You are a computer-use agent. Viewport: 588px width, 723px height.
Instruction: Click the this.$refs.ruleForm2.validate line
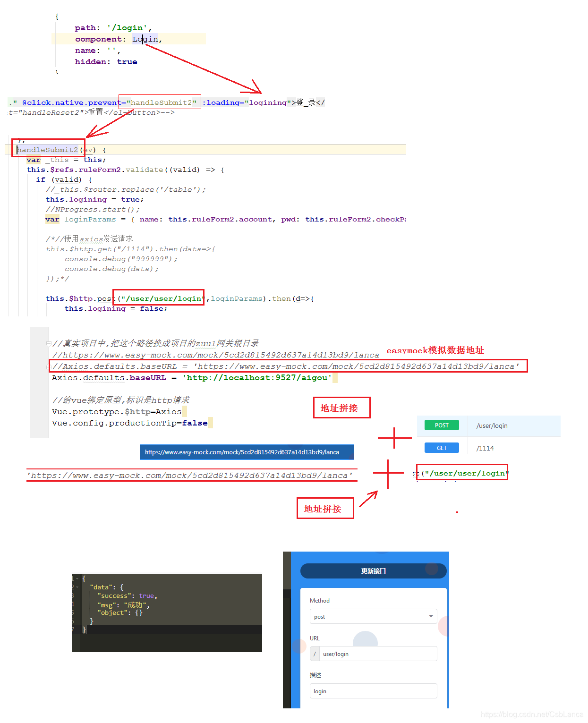pyautogui.click(x=125, y=170)
